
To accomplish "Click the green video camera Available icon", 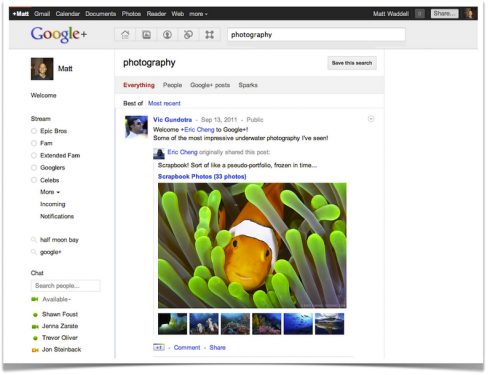I will (x=35, y=299).
